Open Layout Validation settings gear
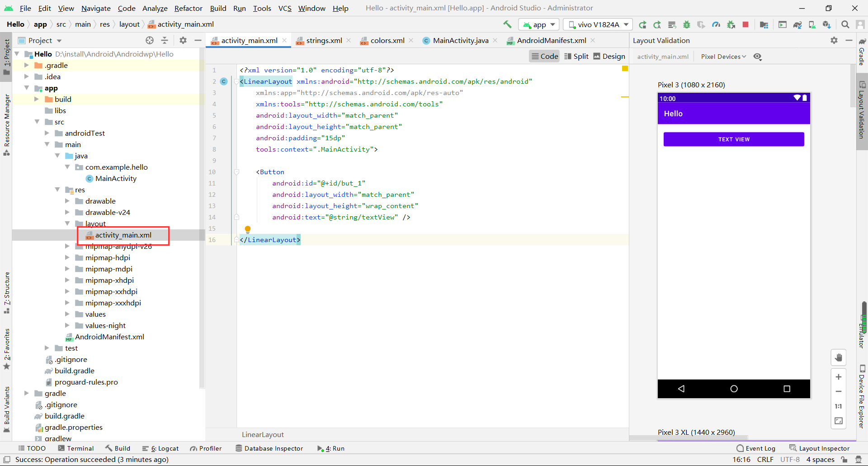Screen dimensions: 868x466 click(x=834, y=40)
